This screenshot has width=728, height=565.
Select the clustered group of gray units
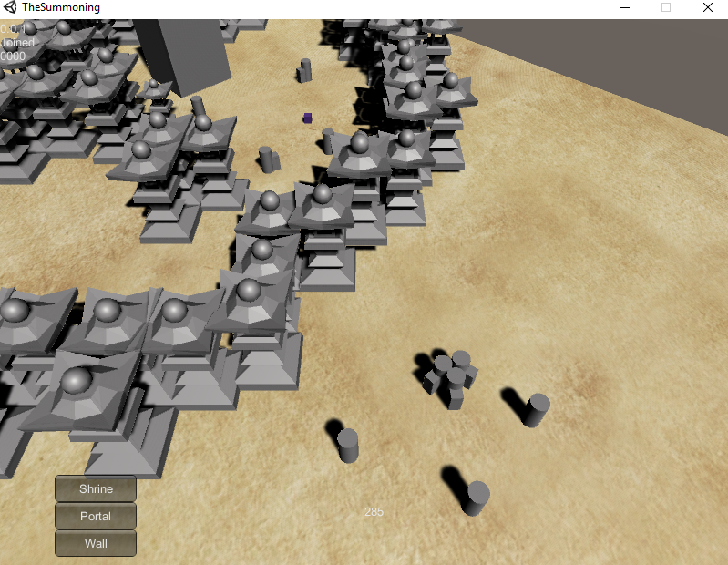450,375
